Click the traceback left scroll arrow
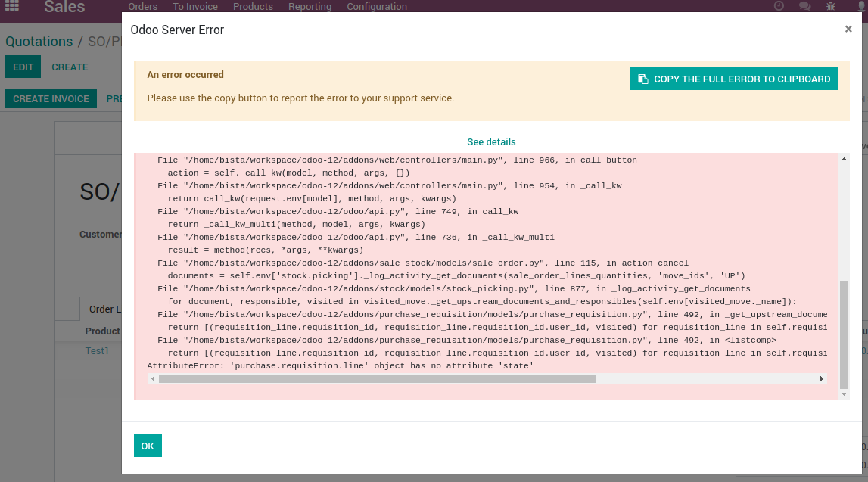The image size is (868, 482). tap(153, 379)
